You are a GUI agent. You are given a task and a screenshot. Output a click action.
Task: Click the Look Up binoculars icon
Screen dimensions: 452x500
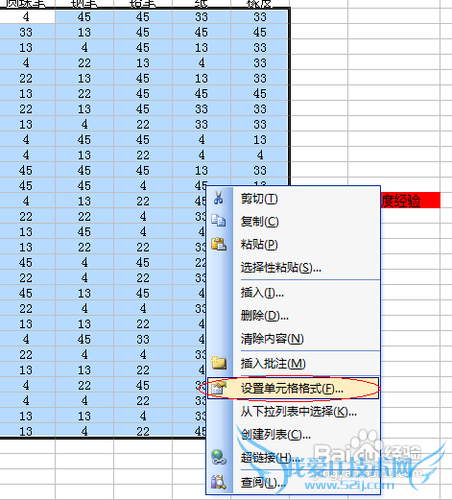pos(219,482)
